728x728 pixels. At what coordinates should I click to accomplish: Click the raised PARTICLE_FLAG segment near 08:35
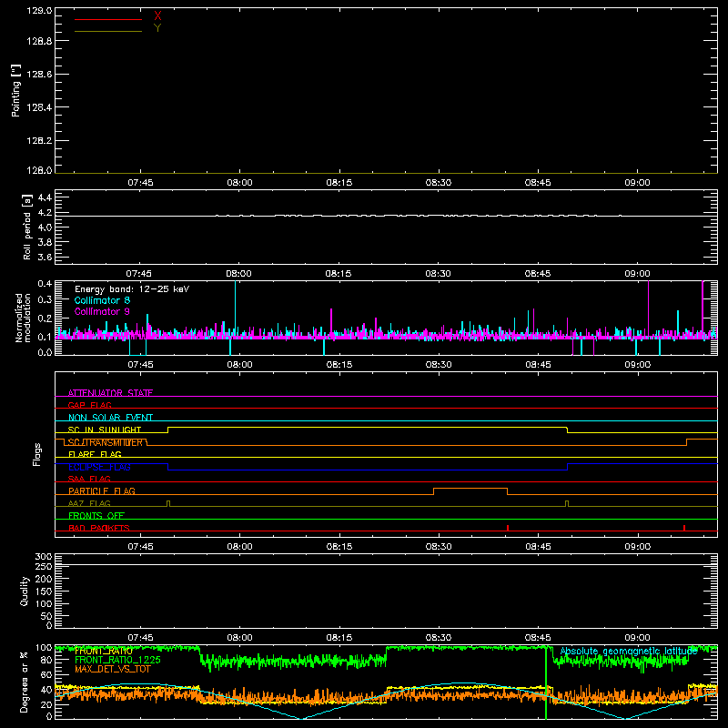pos(470,489)
